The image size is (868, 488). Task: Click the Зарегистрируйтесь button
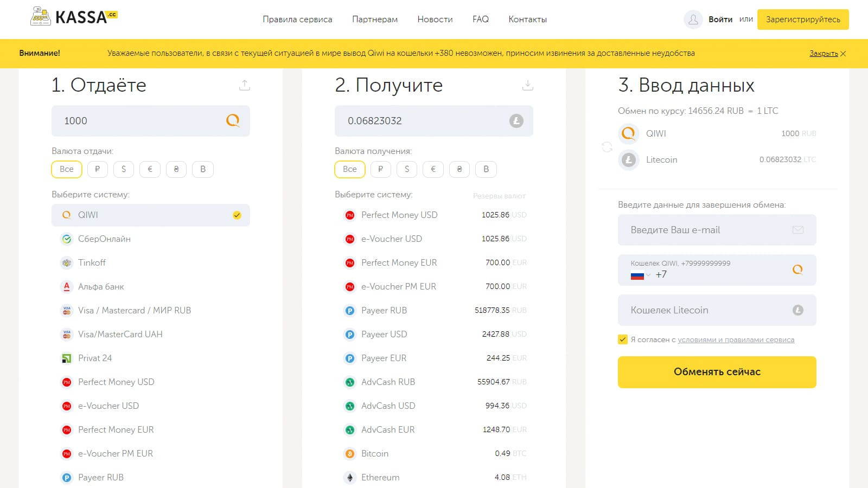coord(803,20)
